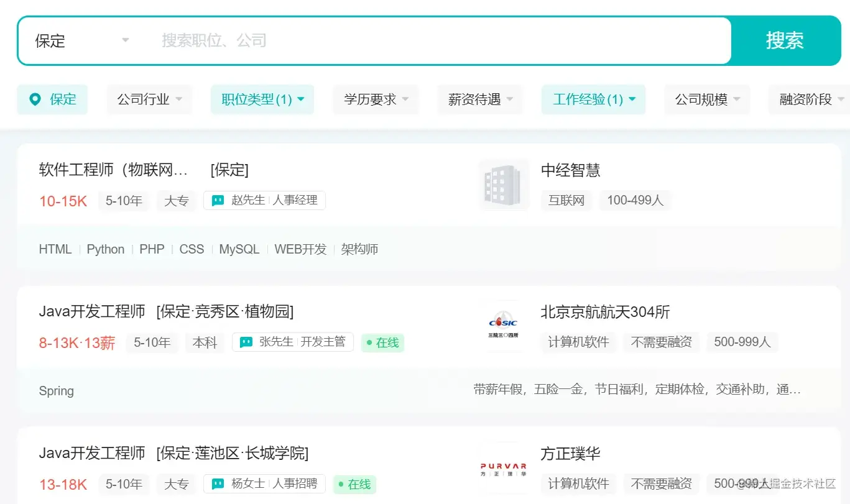
Task: Open the PURVAR 方正璞华 logo
Action: pos(504,468)
